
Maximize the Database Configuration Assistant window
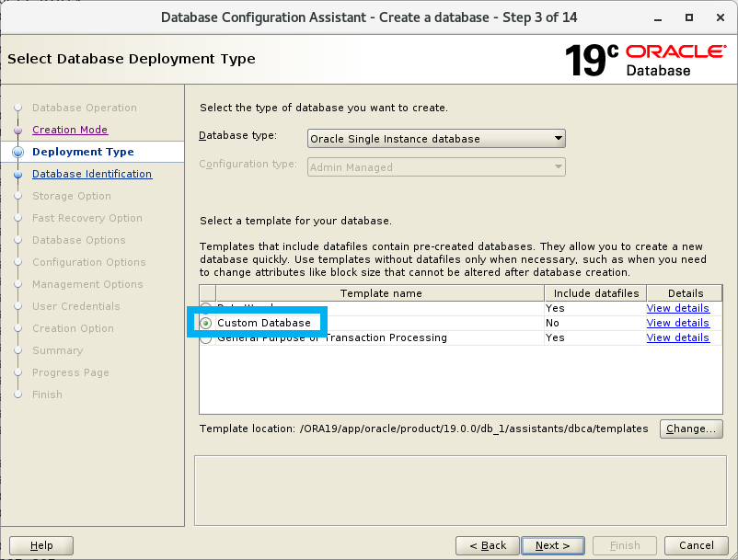pyautogui.click(x=689, y=17)
